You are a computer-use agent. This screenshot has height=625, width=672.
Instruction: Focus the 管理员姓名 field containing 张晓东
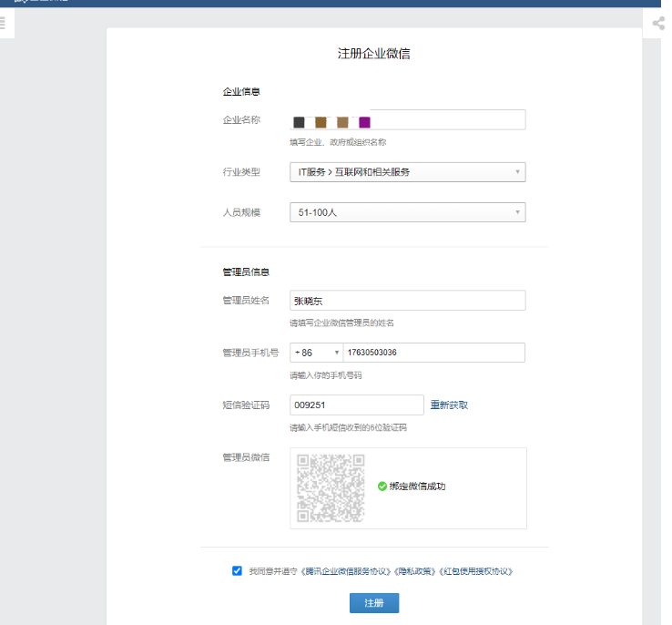(407, 301)
